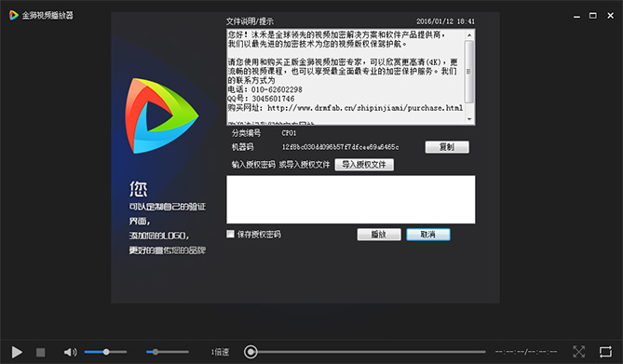This screenshot has width=623, height=364.
Task: Click the 播放 button in the dialog
Action: tap(379, 235)
